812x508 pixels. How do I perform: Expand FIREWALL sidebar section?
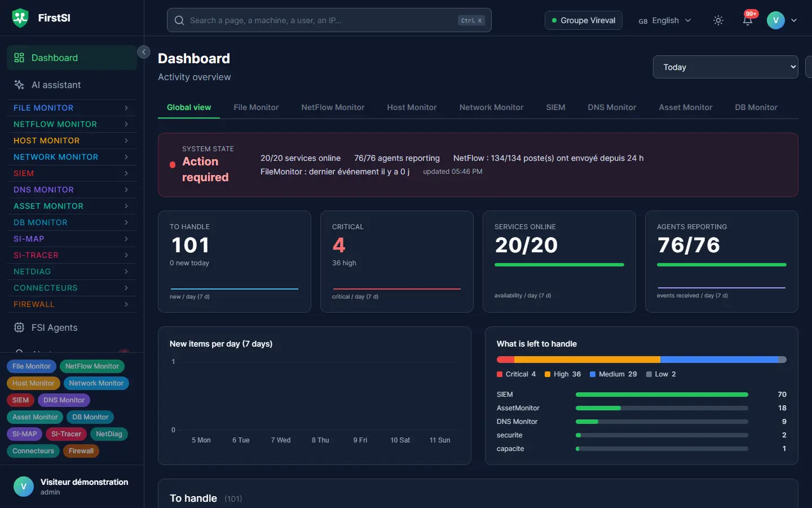click(71, 304)
